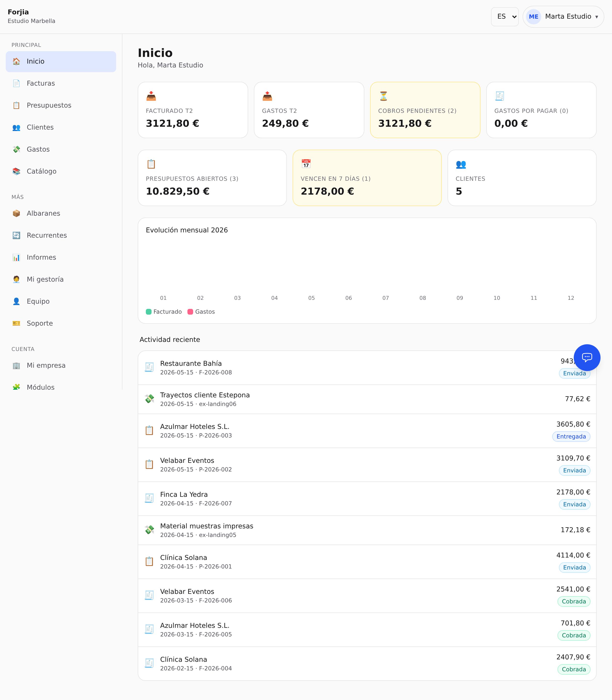Click receipt icon on Gastos por pagar card

coord(500,96)
